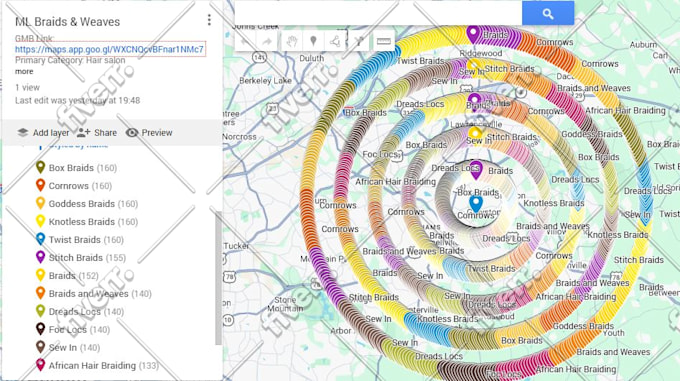Click the blue center map pin near Cornrows
The height and width of the screenshot is (381, 680).
[x=476, y=204]
